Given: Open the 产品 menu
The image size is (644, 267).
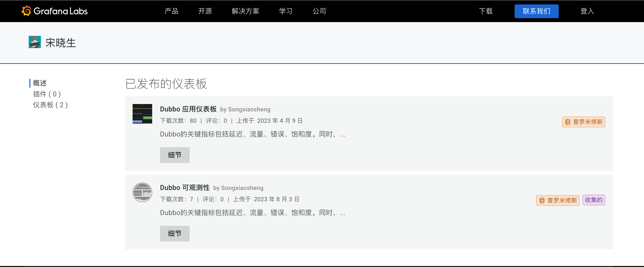Looking at the screenshot, I should (x=172, y=11).
